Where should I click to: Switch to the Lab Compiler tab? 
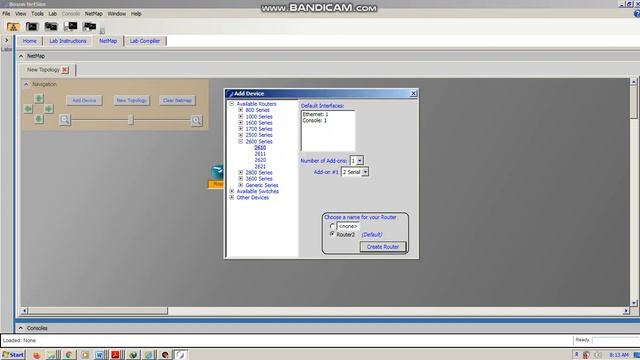click(145, 41)
